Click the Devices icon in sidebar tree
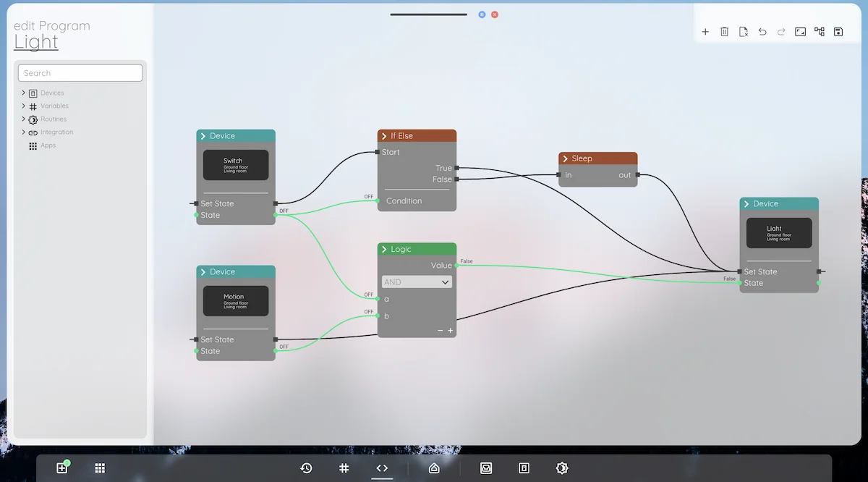The height and width of the screenshot is (482, 868). (33, 93)
